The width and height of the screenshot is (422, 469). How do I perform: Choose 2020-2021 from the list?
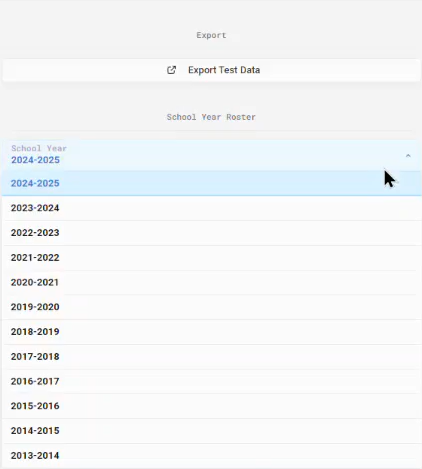212,282
